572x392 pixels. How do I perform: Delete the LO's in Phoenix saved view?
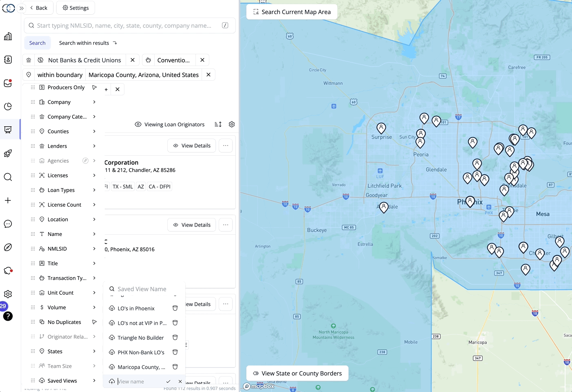tap(175, 308)
